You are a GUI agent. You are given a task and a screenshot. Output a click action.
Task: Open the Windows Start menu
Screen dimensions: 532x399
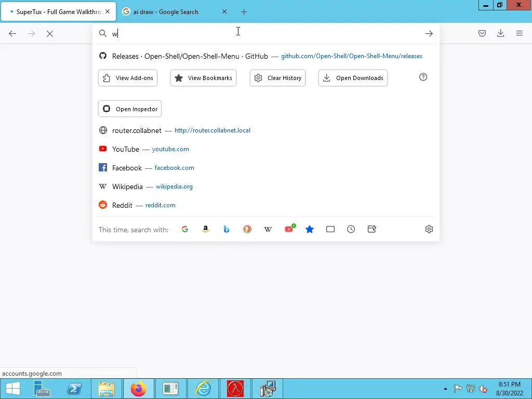coord(13,389)
